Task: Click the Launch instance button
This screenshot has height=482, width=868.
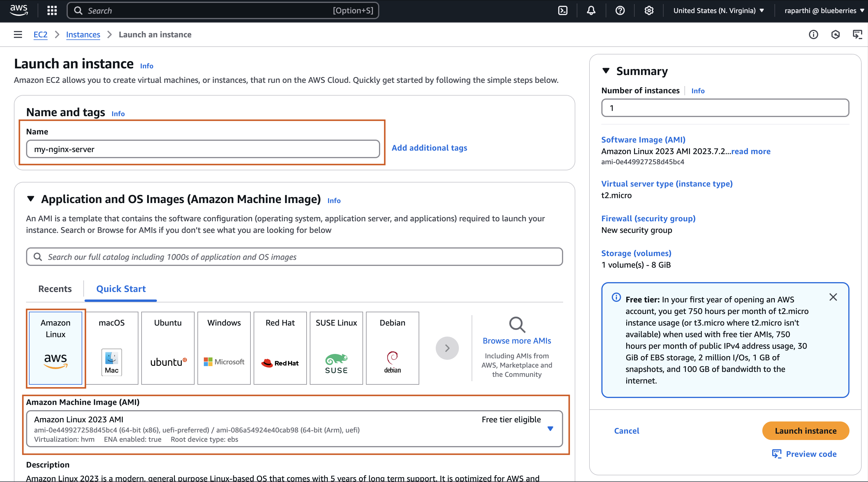Action: 806,430
